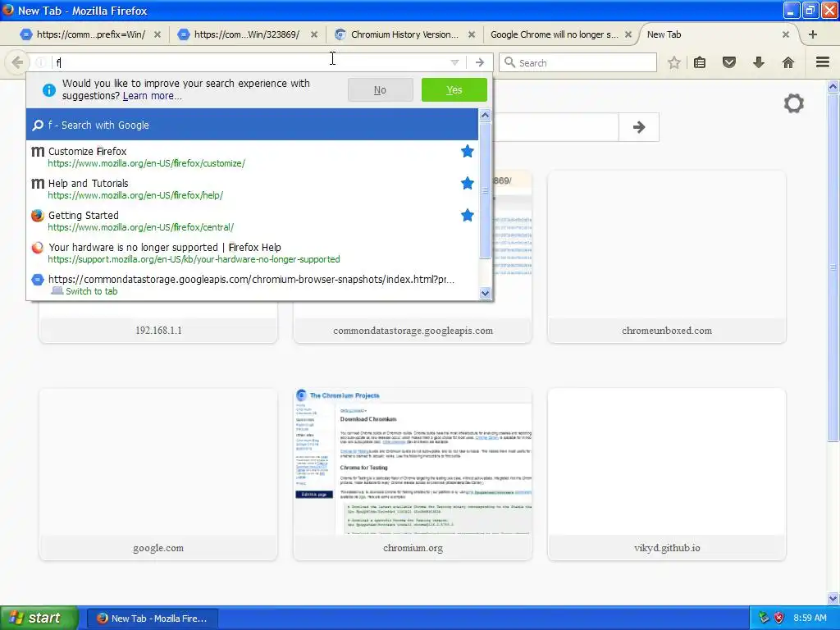Click the magnifier icon in search box
The width and height of the screenshot is (840, 630).
(510, 62)
